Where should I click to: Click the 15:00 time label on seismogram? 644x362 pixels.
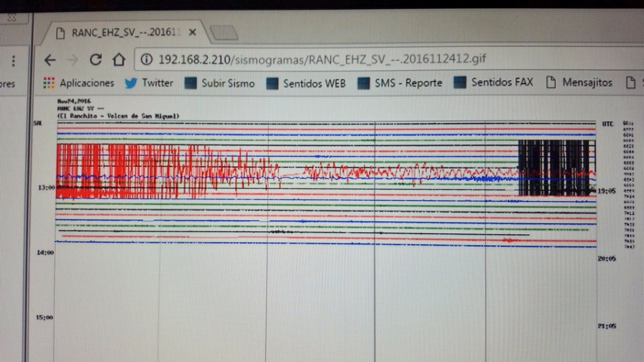[x=45, y=317]
